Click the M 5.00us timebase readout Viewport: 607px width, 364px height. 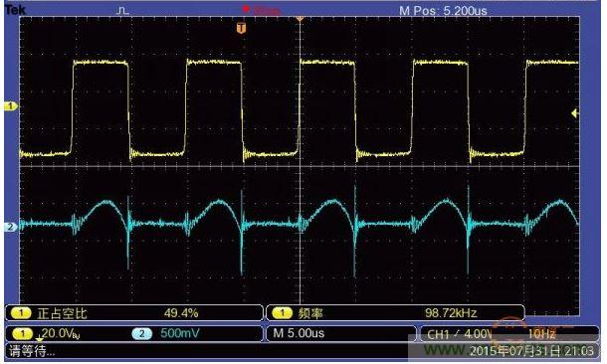pyautogui.click(x=299, y=333)
